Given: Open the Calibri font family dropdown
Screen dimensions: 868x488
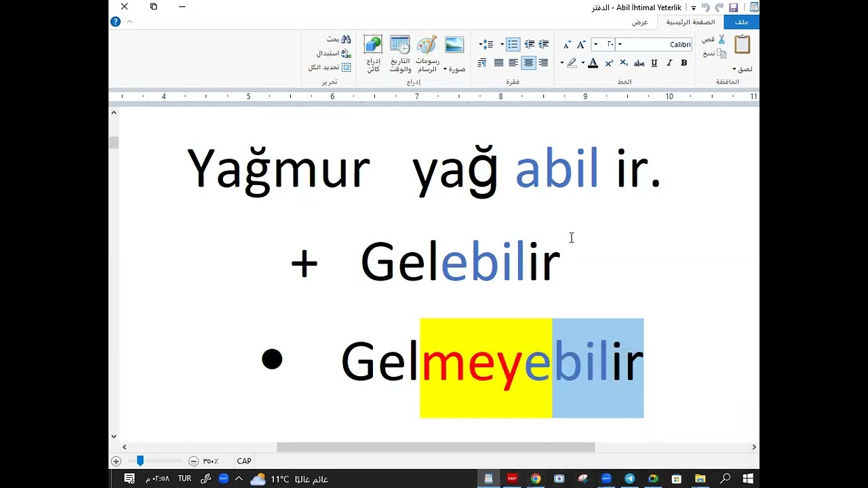Looking at the screenshot, I should (620, 45).
